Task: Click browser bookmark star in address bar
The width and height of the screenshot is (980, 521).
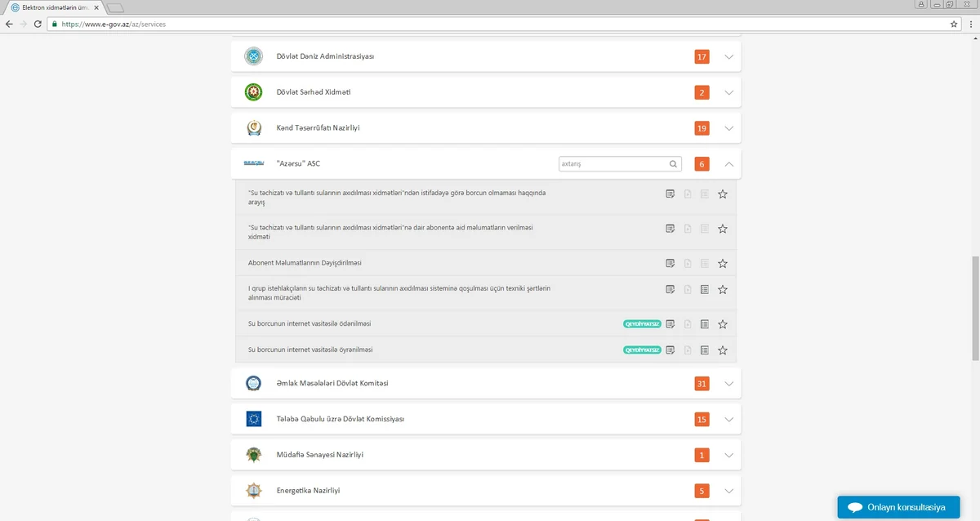Action: [954, 24]
